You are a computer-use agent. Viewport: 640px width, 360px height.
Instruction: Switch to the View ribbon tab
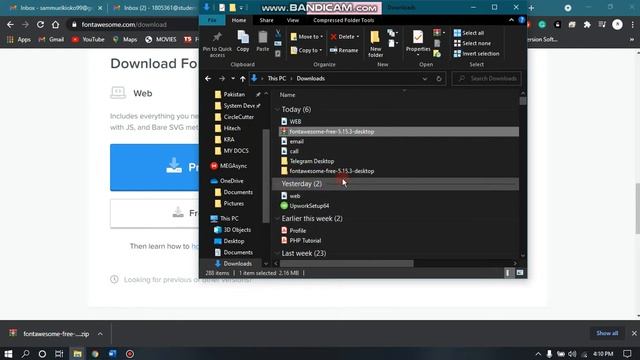pyautogui.click(x=293, y=20)
